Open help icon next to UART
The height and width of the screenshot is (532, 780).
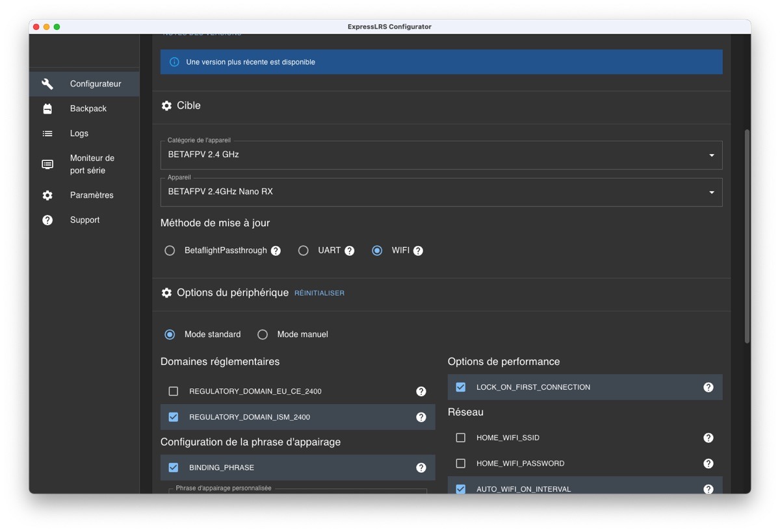click(349, 251)
